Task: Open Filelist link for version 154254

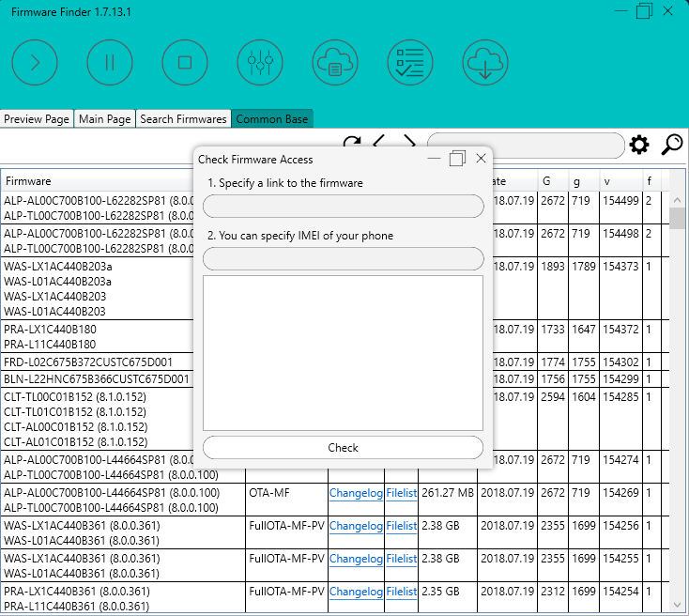Action: [402, 592]
